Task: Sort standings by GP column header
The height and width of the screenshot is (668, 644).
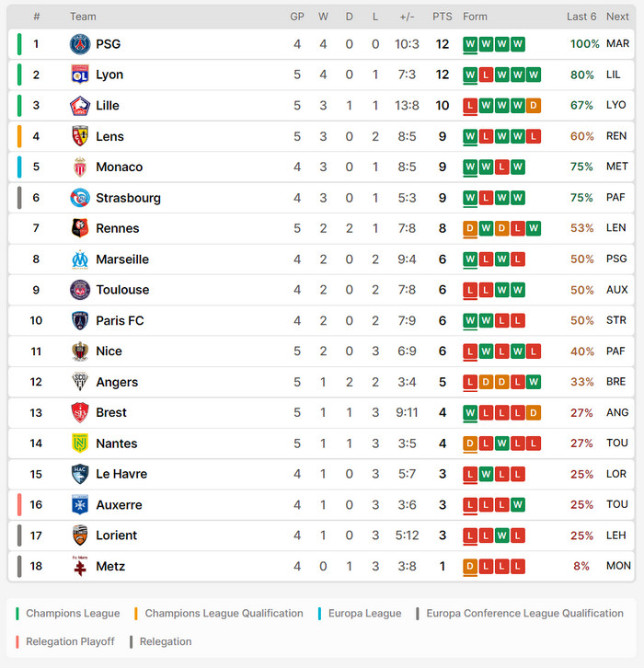Action: point(297,17)
